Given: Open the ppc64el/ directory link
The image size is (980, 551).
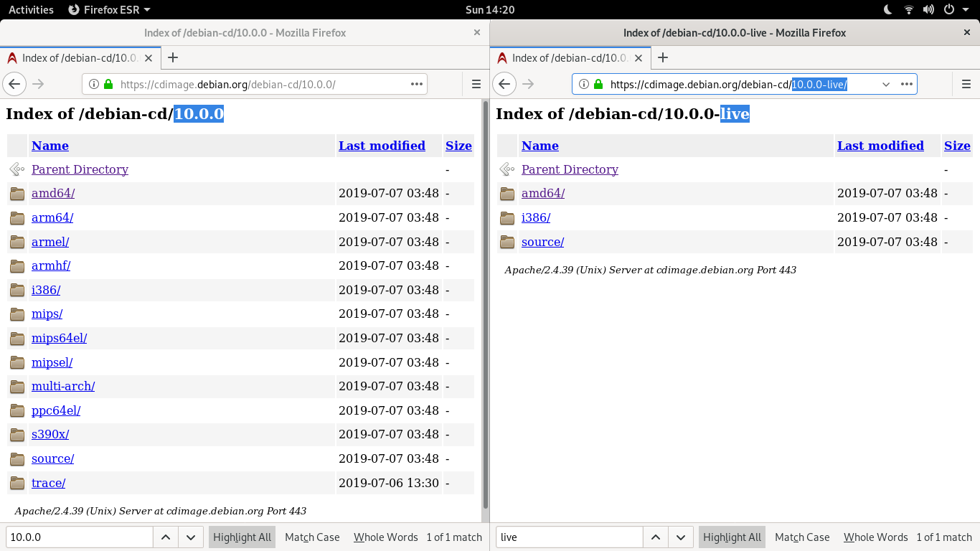Looking at the screenshot, I should pos(56,410).
